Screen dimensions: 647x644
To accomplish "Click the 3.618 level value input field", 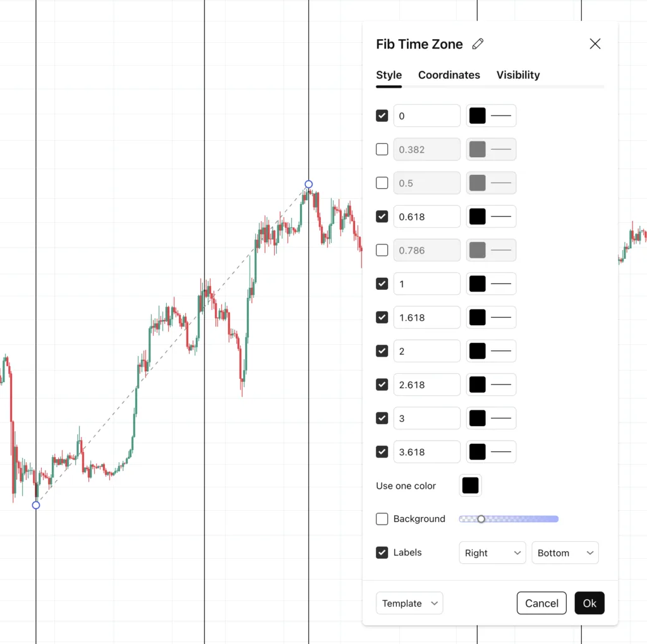I will pyautogui.click(x=426, y=451).
